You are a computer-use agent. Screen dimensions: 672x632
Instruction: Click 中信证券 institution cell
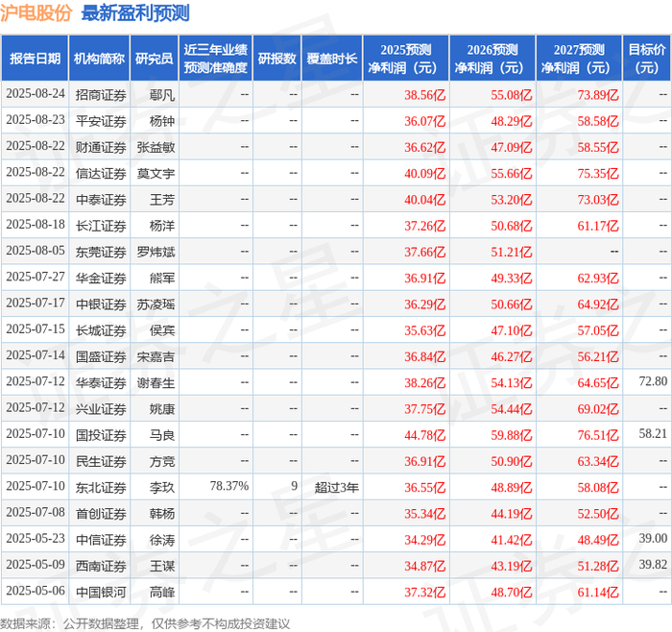click(101, 540)
